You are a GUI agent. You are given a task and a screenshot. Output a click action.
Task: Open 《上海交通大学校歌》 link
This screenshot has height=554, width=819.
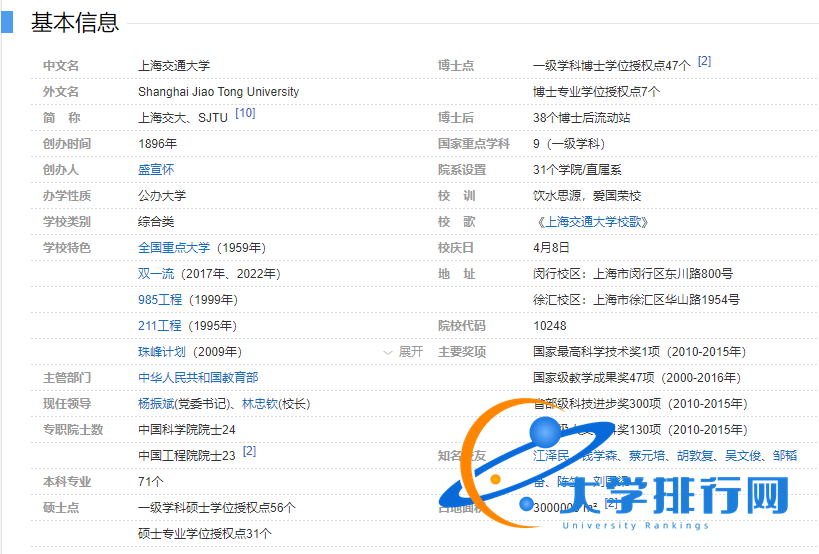click(x=591, y=222)
